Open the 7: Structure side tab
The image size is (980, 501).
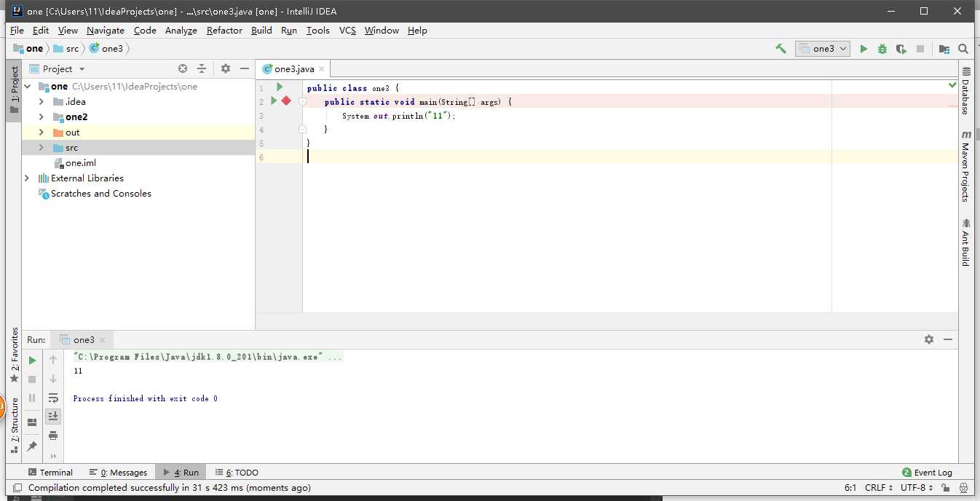[14, 426]
